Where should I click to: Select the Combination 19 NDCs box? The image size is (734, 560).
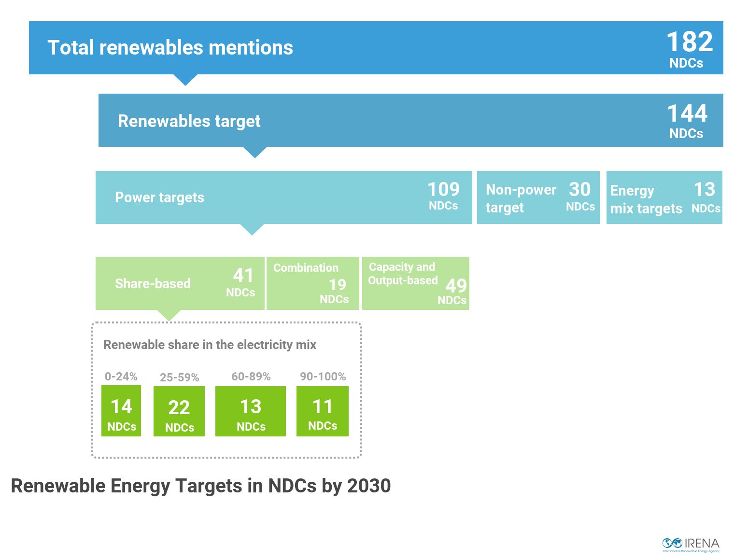point(313,283)
